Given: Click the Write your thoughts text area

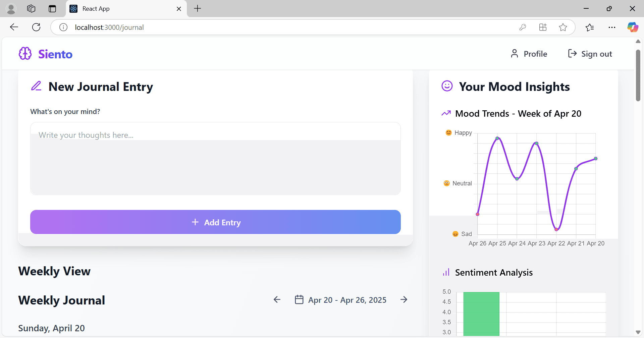Looking at the screenshot, I should [215, 158].
